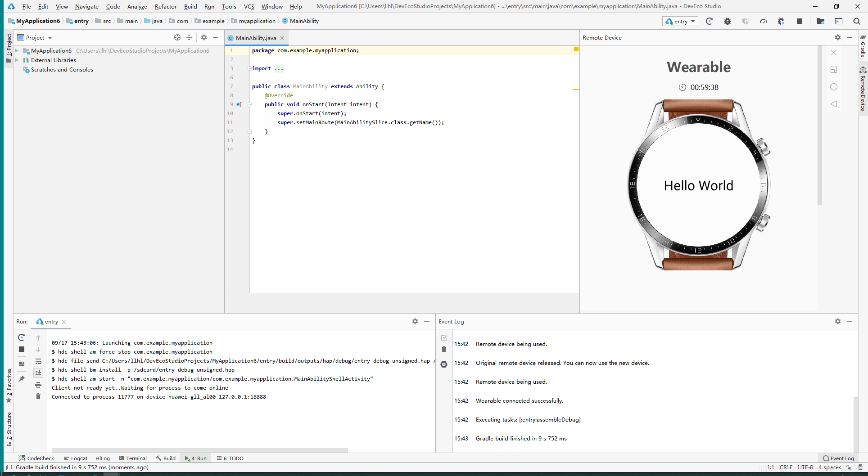Open Event Log settings wrench icon
The height and width of the screenshot is (476, 868).
tap(444, 364)
